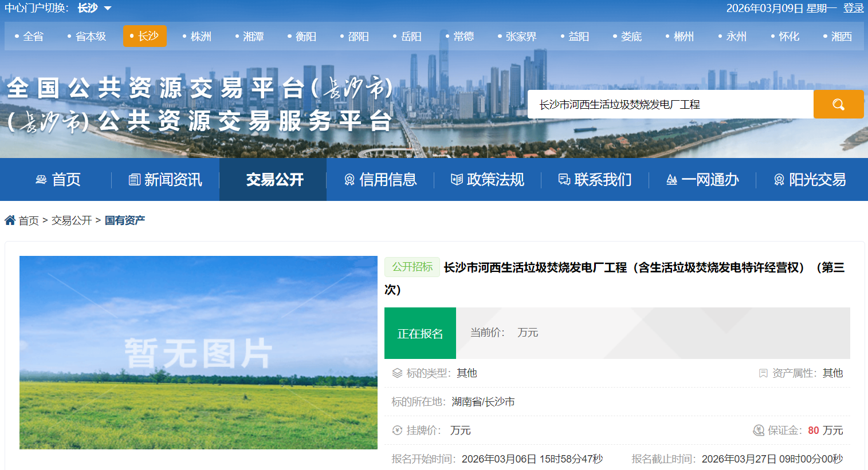Open the 交易公开 menu tab
Viewport: 868px width, 470px height.
(x=274, y=180)
